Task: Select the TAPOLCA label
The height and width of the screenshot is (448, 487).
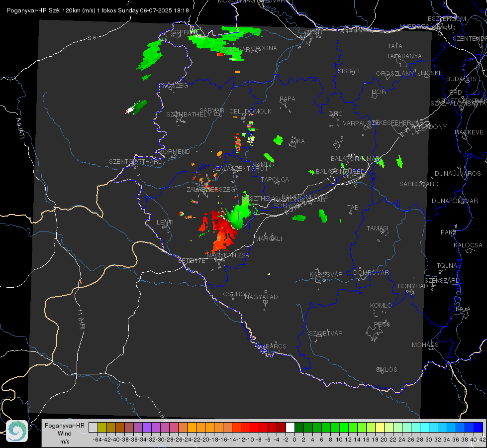Action: 275,180
